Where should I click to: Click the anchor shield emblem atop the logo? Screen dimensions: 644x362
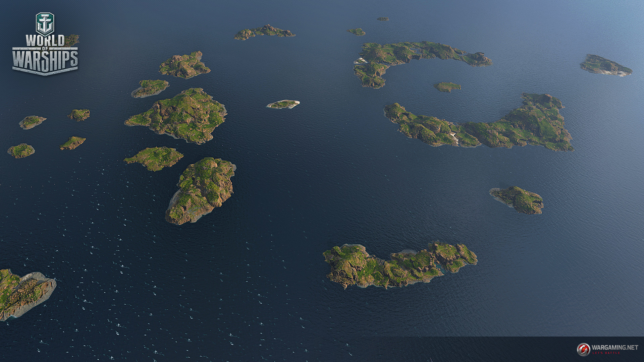(45, 24)
